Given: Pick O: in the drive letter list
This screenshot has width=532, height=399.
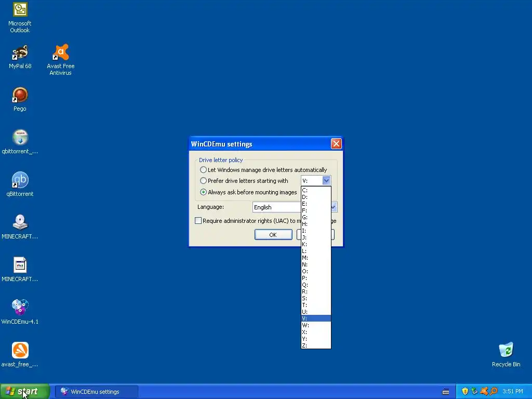Looking at the screenshot, I should point(316,271).
